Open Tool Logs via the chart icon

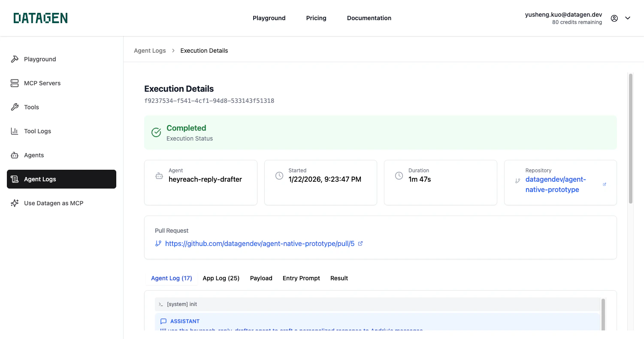tap(14, 131)
